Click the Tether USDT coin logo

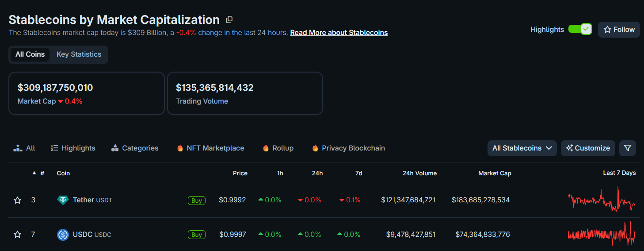pyautogui.click(x=63, y=200)
